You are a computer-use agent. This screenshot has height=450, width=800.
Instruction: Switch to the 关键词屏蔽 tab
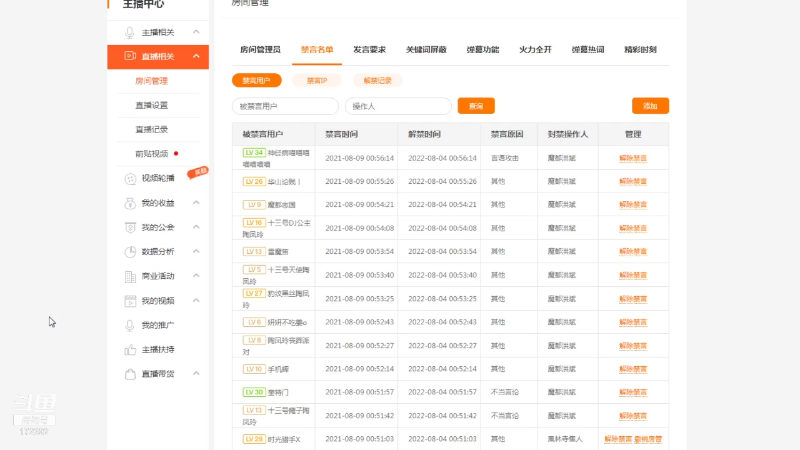426,49
